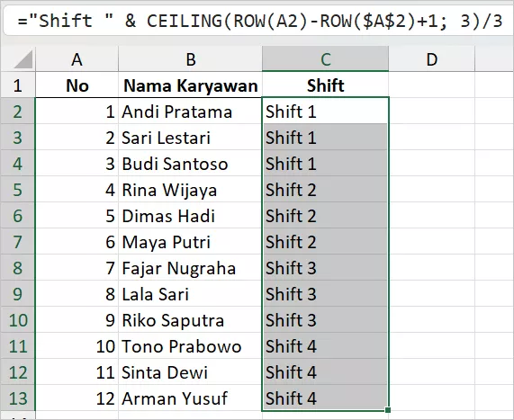
Task: Click Shift 2 cell beside Dimas Hadi
Action: (x=325, y=216)
